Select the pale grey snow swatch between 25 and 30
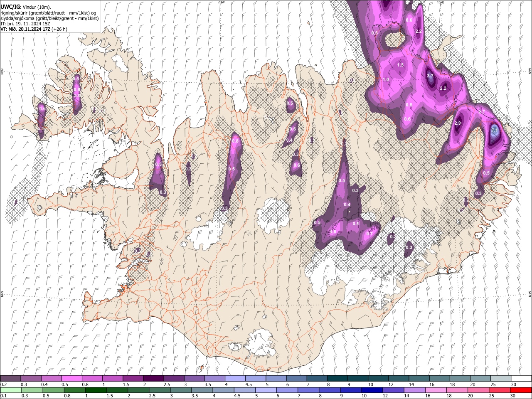532x399 pixels. pos(500,378)
